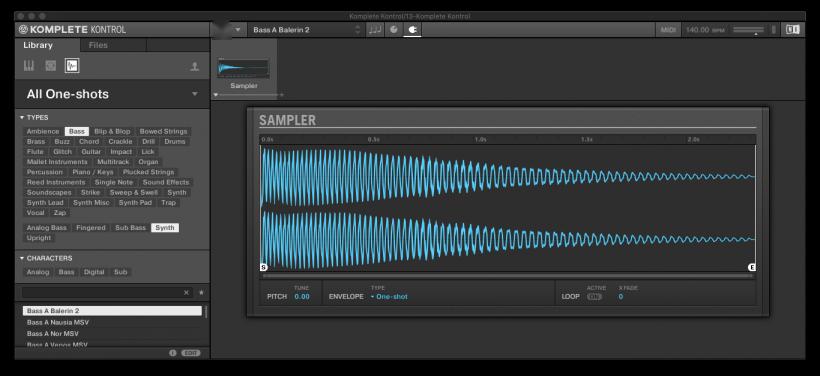Click the favorites star beside search field

click(x=201, y=293)
